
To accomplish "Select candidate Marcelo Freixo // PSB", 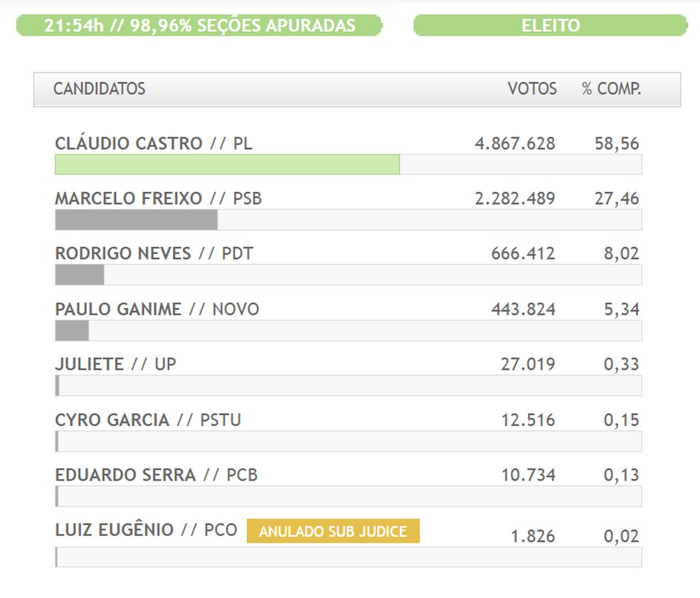I will tap(158, 198).
